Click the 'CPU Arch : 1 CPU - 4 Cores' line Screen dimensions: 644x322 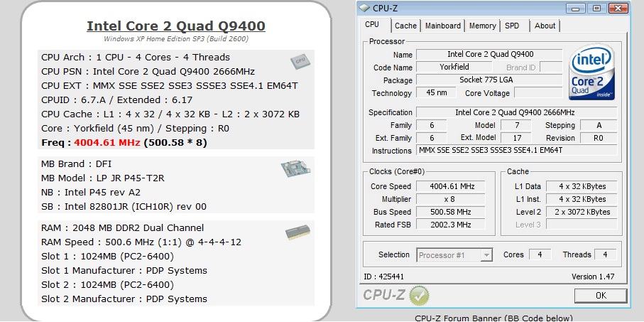tap(136, 57)
